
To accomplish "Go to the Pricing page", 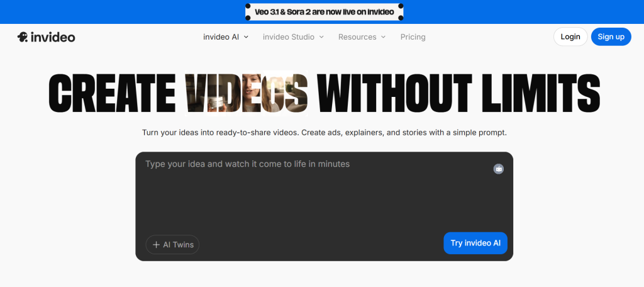I will (413, 37).
